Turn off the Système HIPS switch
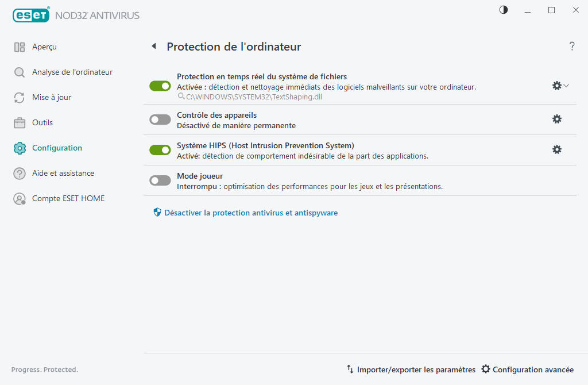 (x=160, y=149)
